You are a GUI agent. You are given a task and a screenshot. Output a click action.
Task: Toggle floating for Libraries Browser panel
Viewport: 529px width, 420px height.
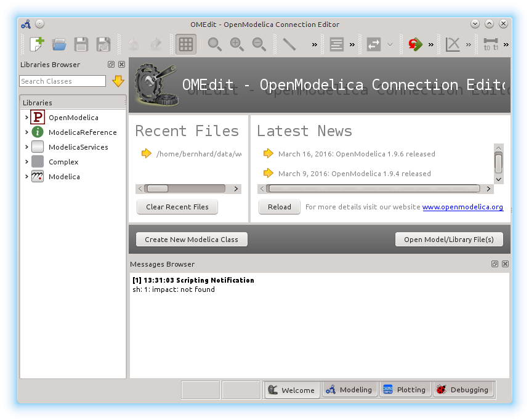(x=111, y=65)
